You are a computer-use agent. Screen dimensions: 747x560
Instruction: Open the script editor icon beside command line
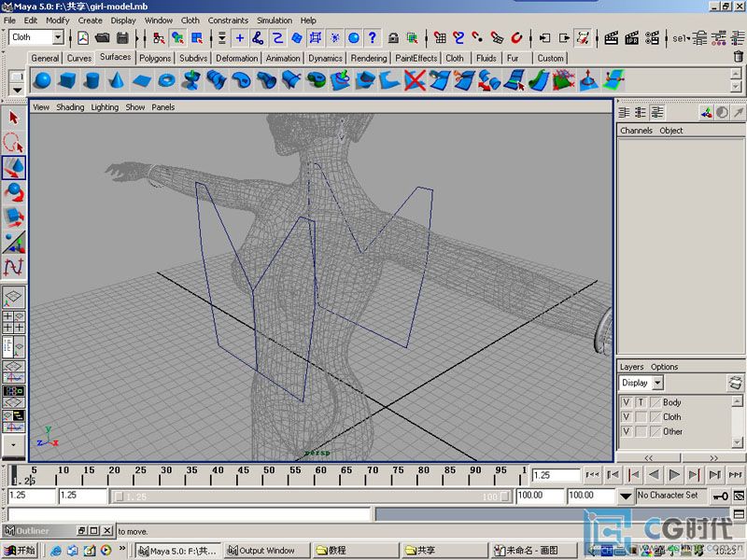(x=739, y=514)
